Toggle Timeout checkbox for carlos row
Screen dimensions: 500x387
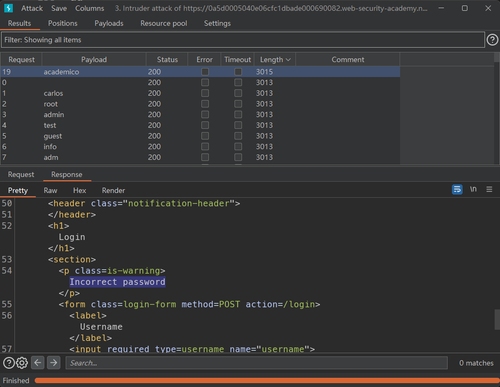238,93
